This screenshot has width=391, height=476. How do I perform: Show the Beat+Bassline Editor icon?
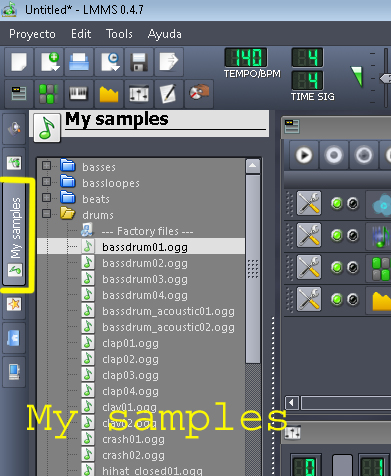(49, 94)
